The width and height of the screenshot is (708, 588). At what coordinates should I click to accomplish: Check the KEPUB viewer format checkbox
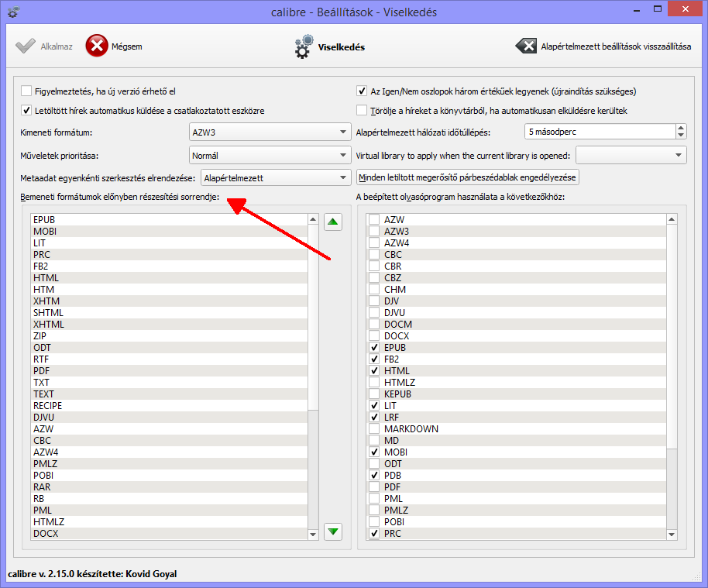[374, 394]
